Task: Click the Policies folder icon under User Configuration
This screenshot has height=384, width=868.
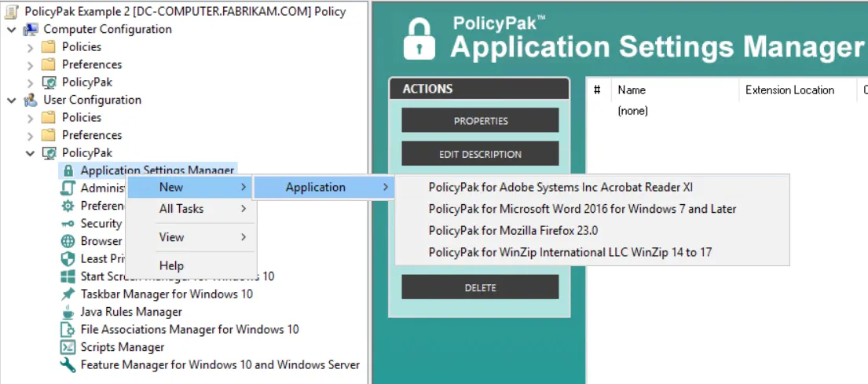Action: pyautogui.click(x=49, y=117)
